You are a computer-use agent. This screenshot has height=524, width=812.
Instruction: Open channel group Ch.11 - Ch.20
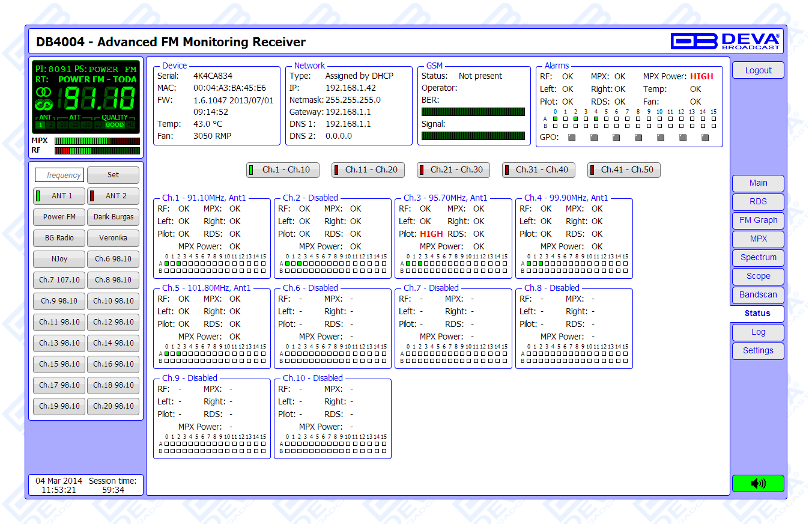point(366,170)
